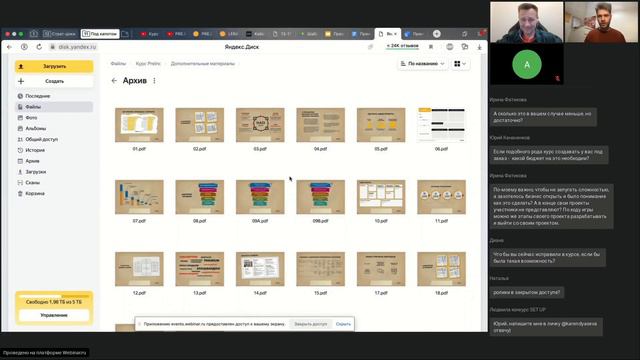This screenshot has height=360, width=640.
Task: Open История in the sidebar
Action: tap(35, 150)
